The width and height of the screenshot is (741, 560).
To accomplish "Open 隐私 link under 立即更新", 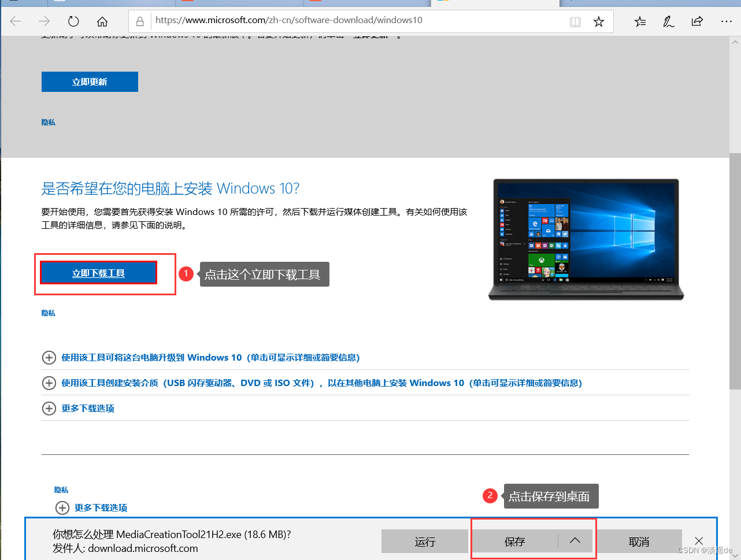I will pos(49,123).
